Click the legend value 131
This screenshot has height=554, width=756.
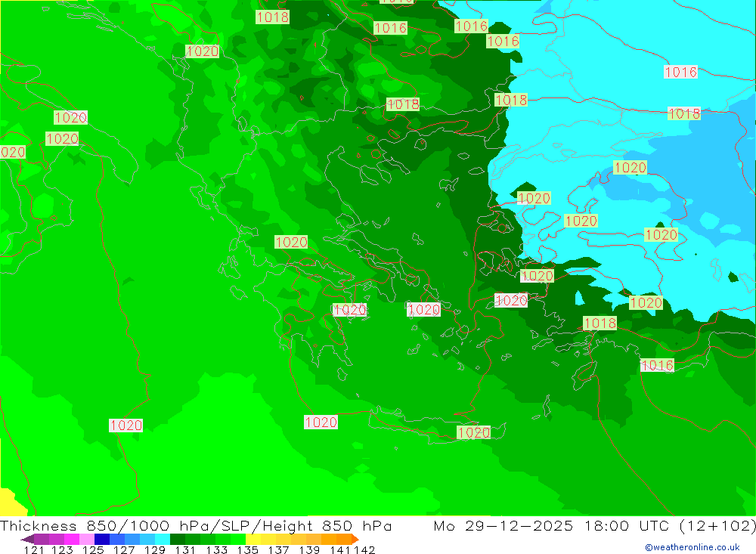185,549
